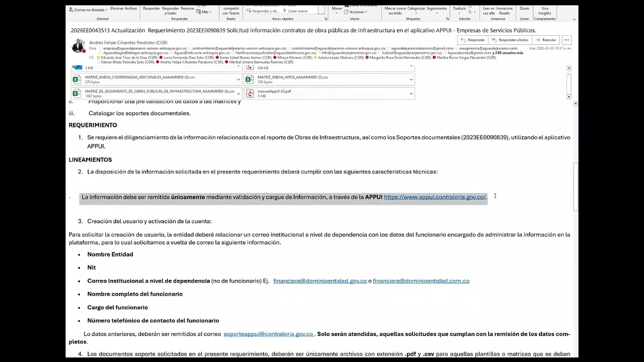Open the appui.contraloria.gov.co link
This screenshot has width=644, height=362.
tap(435, 197)
